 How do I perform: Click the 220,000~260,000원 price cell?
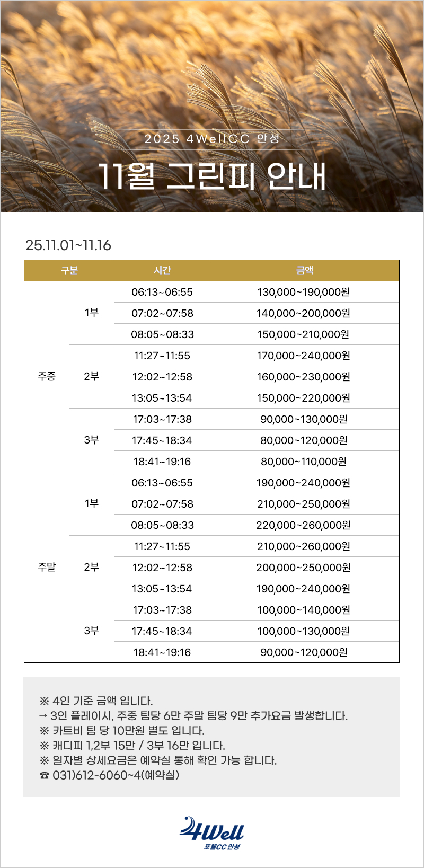tap(304, 525)
